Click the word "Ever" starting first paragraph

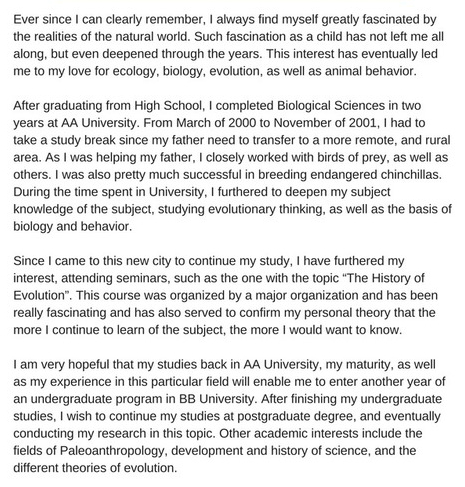click(x=26, y=19)
